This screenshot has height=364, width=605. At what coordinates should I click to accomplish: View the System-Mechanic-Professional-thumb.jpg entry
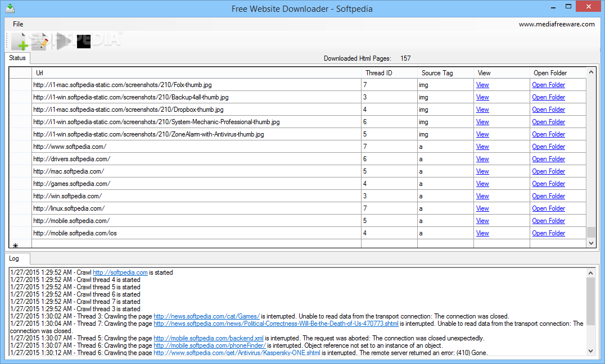tap(482, 122)
